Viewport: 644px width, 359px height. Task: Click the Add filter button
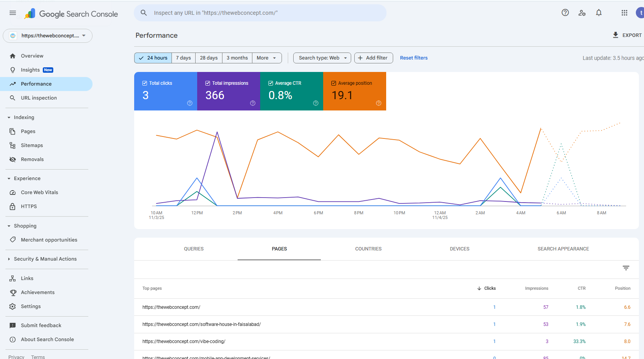pyautogui.click(x=374, y=58)
